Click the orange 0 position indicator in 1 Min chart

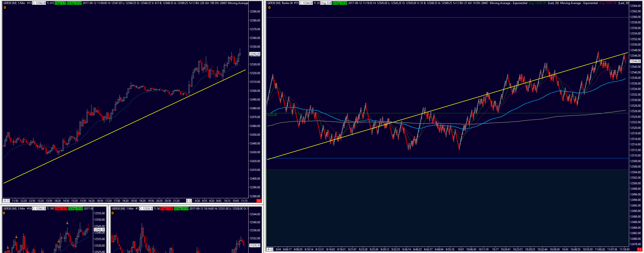(x=113, y=213)
